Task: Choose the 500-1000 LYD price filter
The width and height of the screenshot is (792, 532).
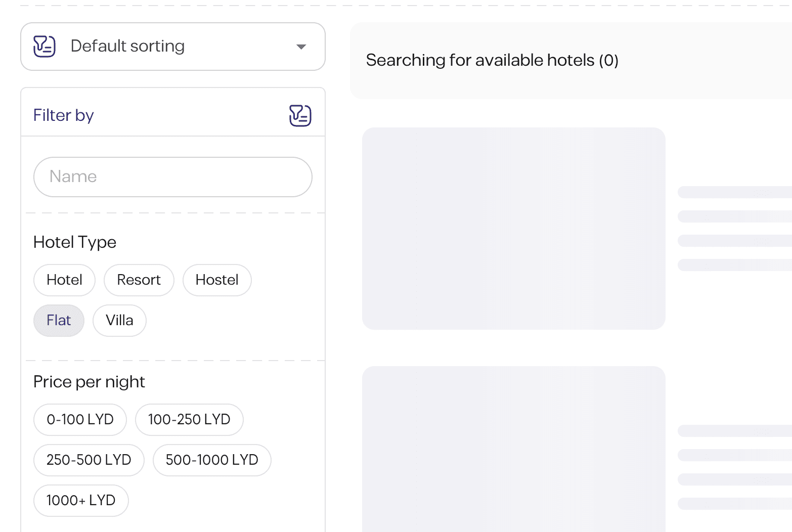Action: tap(212, 460)
